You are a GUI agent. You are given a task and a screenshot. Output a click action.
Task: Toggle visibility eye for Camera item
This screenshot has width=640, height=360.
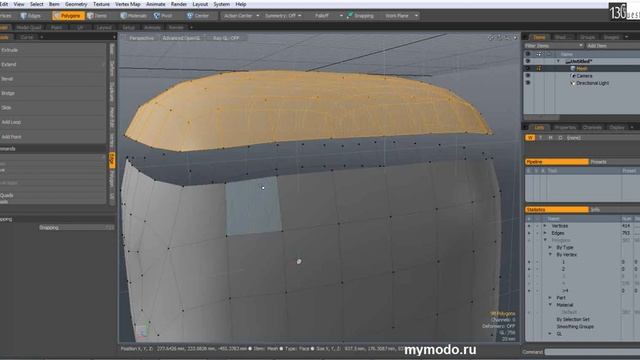(x=528, y=76)
